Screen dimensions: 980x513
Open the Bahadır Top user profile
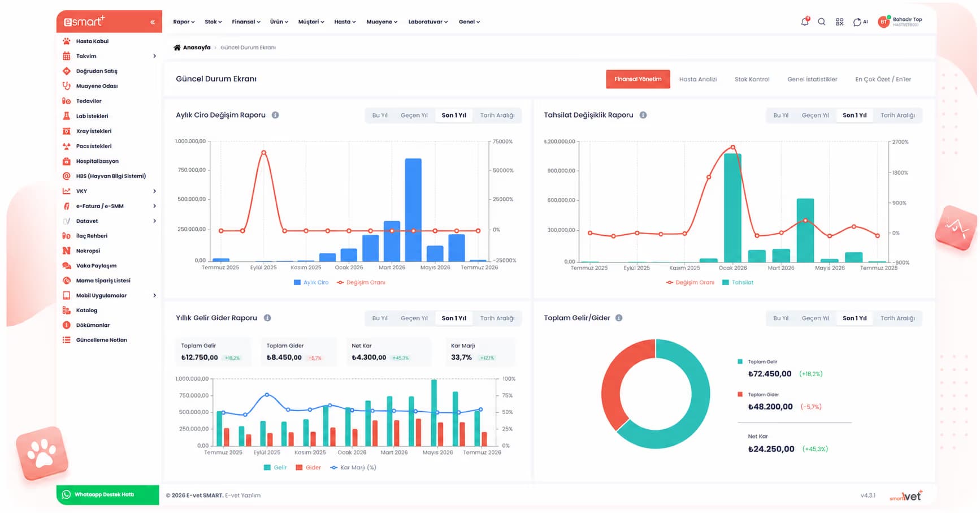tap(900, 22)
